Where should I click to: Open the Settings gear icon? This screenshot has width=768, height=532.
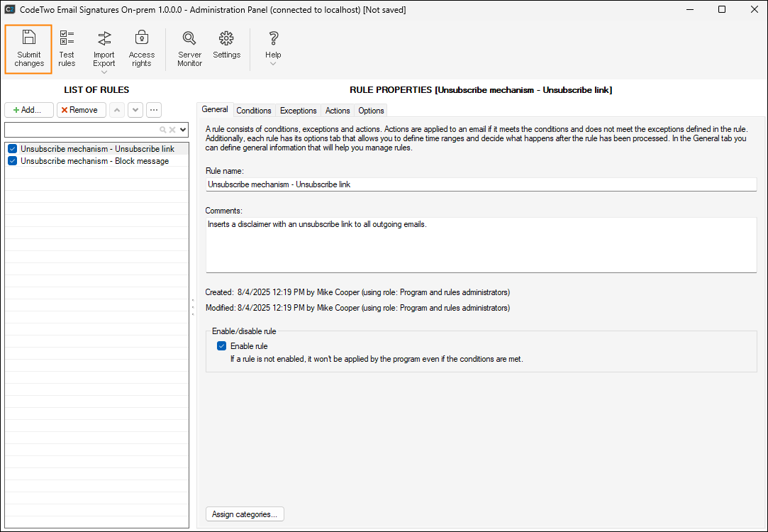click(x=226, y=45)
